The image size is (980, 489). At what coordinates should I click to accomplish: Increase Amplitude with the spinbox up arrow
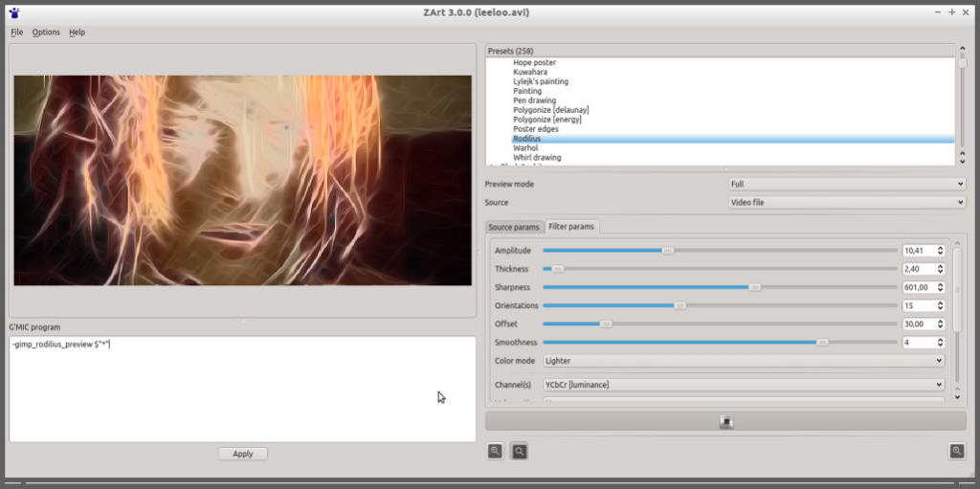pos(940,247)
